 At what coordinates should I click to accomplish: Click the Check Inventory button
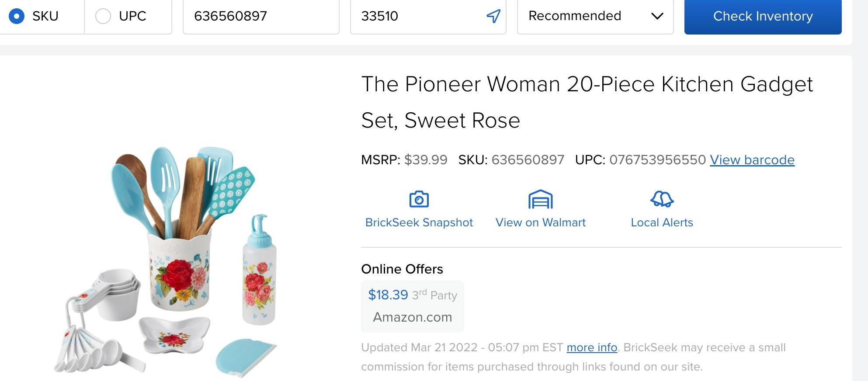763,17
